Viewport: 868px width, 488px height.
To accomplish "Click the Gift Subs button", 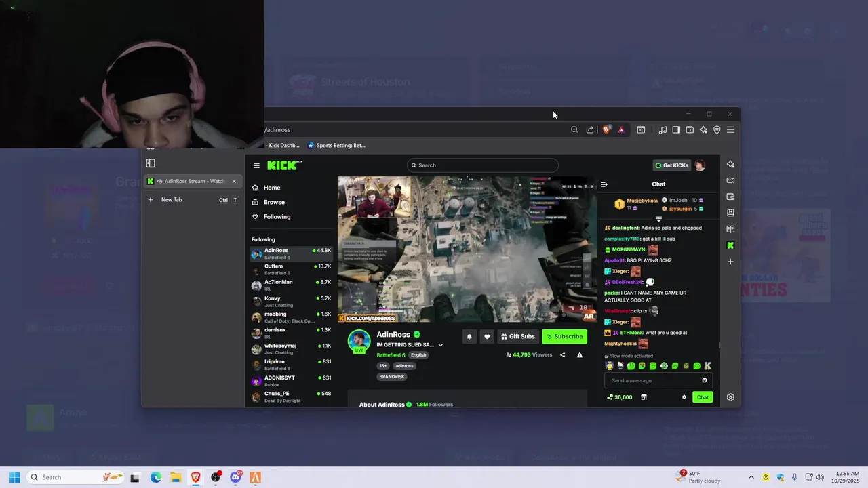I will [x=518, y=336].
